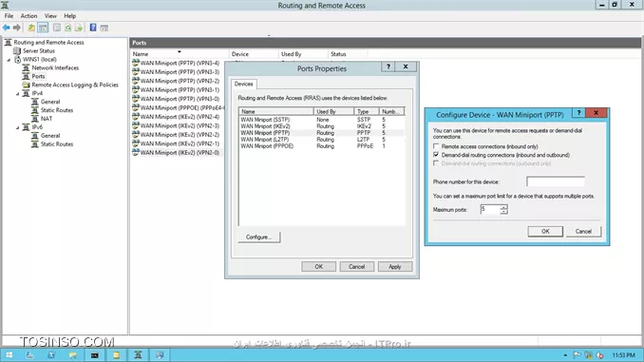Click the help button in Configure Device title bar

point(578,113)
